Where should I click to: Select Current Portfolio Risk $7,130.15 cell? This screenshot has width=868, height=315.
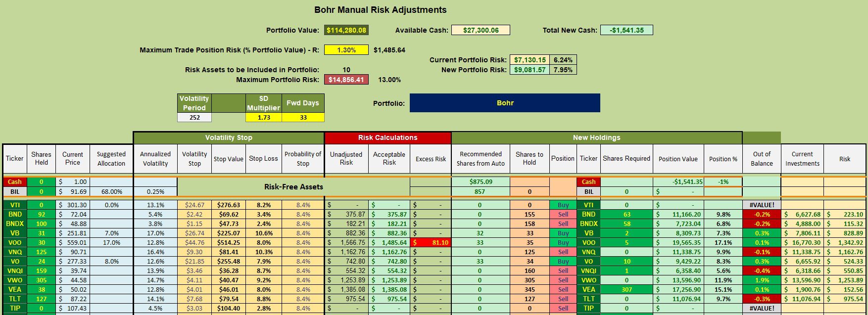coord(530,60)
